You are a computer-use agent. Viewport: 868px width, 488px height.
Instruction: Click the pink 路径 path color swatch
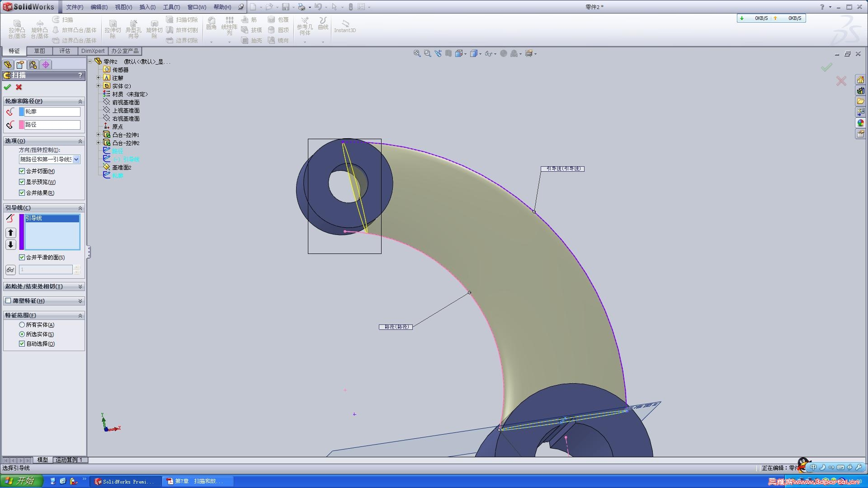click(x=21, y=125)
